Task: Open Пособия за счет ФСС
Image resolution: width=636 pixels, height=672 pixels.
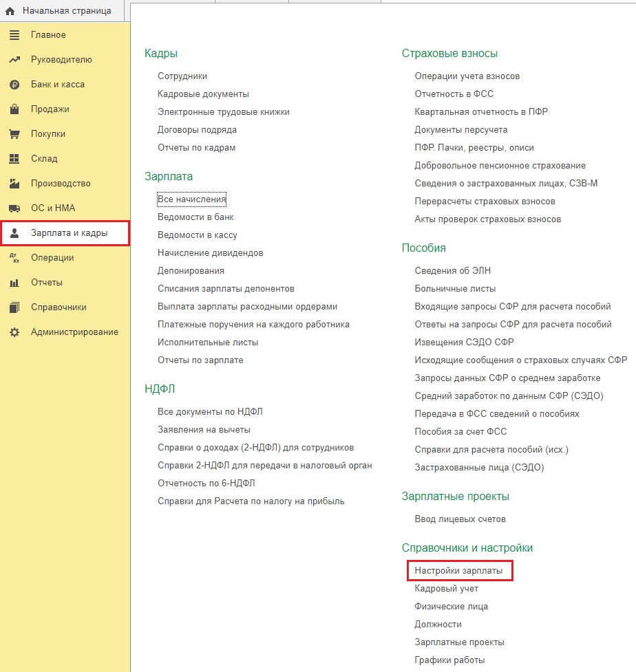Action: pos(460,431)
